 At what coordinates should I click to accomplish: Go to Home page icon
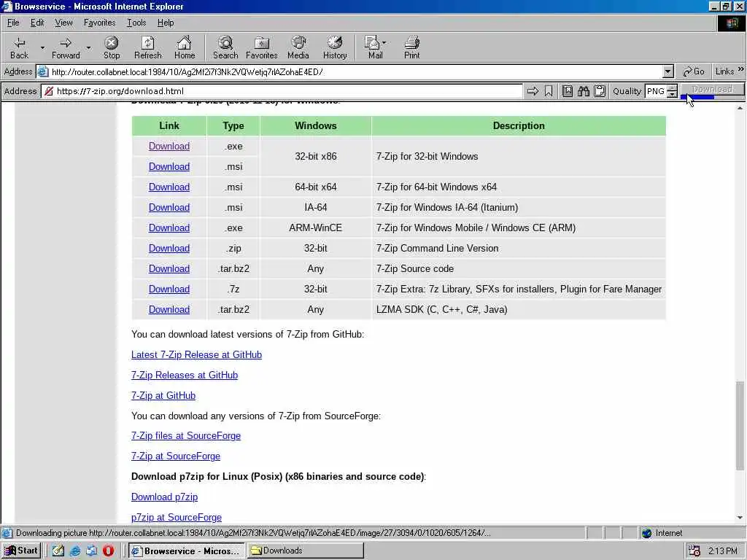click(185, 47)
